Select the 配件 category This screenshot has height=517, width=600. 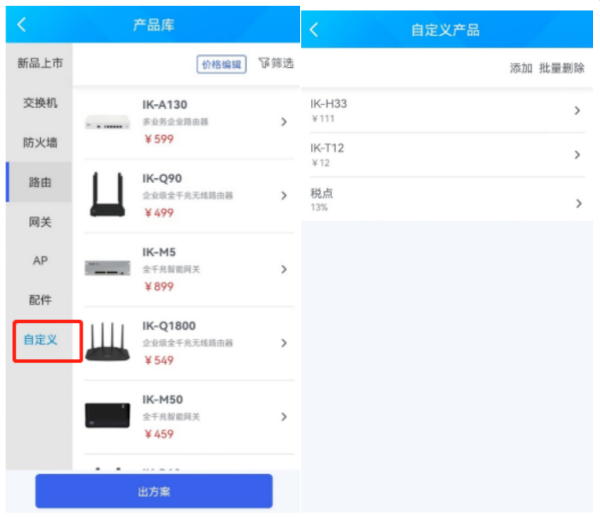pos(40,300)
